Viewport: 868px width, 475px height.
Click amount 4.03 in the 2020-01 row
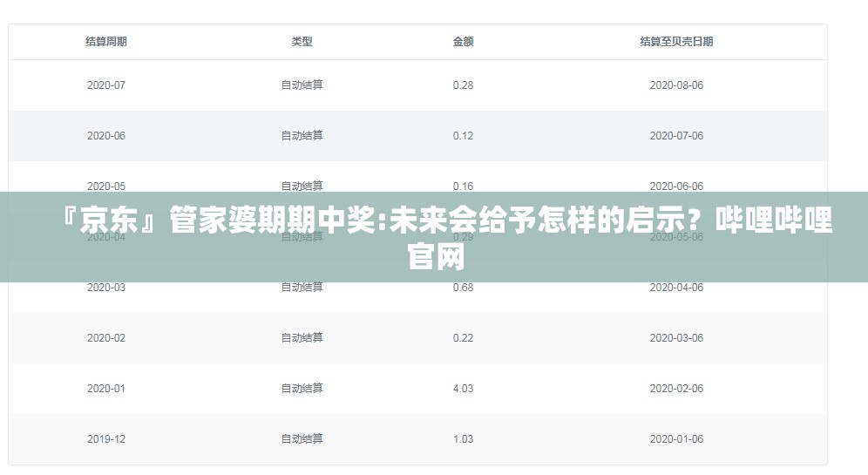[x=463, y=389]
